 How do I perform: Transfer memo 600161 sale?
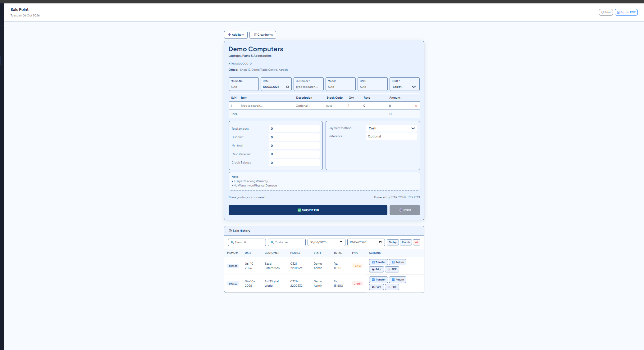[378, 262]
